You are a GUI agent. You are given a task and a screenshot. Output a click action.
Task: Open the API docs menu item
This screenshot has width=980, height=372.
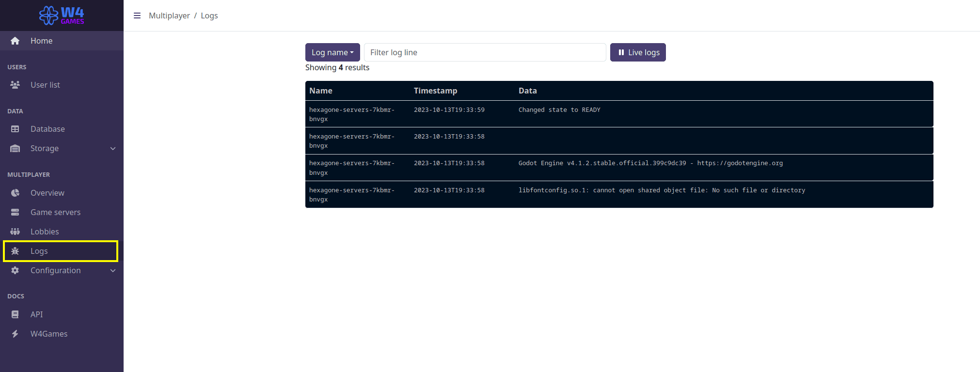click(37, 314)
